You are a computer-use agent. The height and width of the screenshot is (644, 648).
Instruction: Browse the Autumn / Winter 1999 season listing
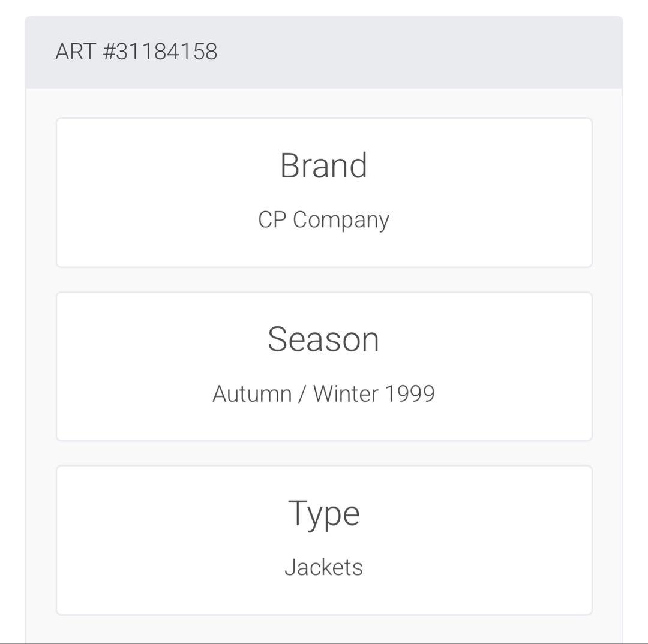point(324,393)
